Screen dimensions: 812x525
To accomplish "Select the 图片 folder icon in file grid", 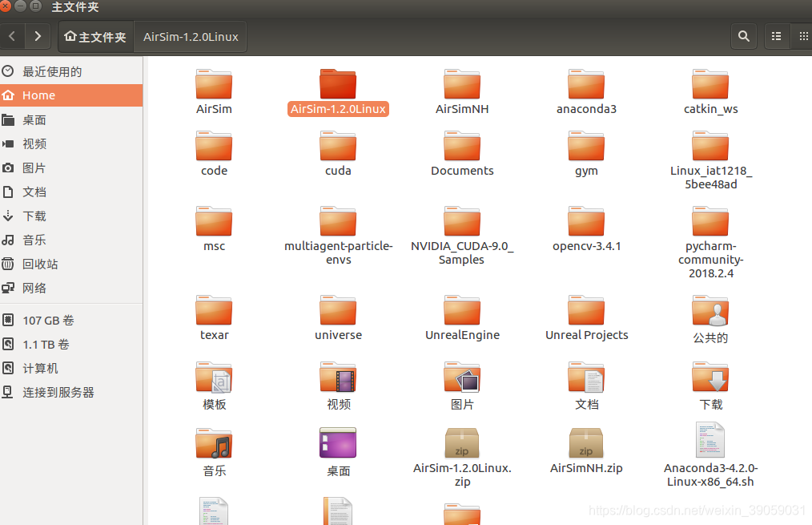I will (462, 377).
